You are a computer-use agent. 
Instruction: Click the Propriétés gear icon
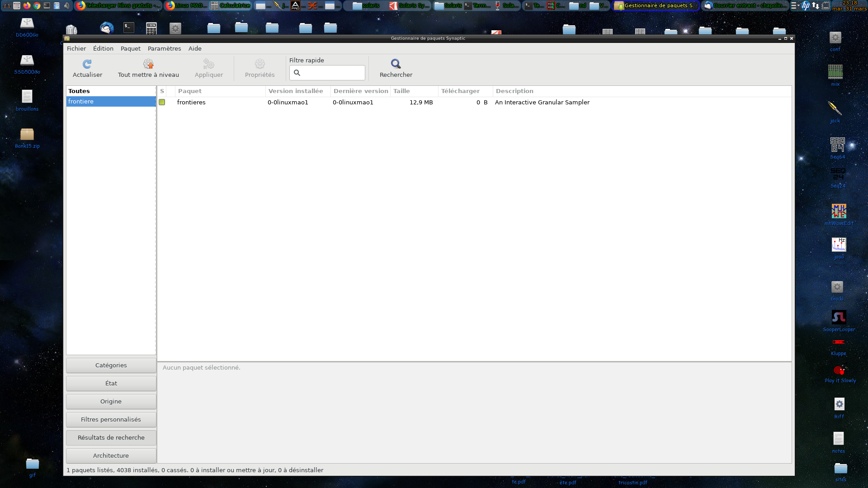coord(259,64)
